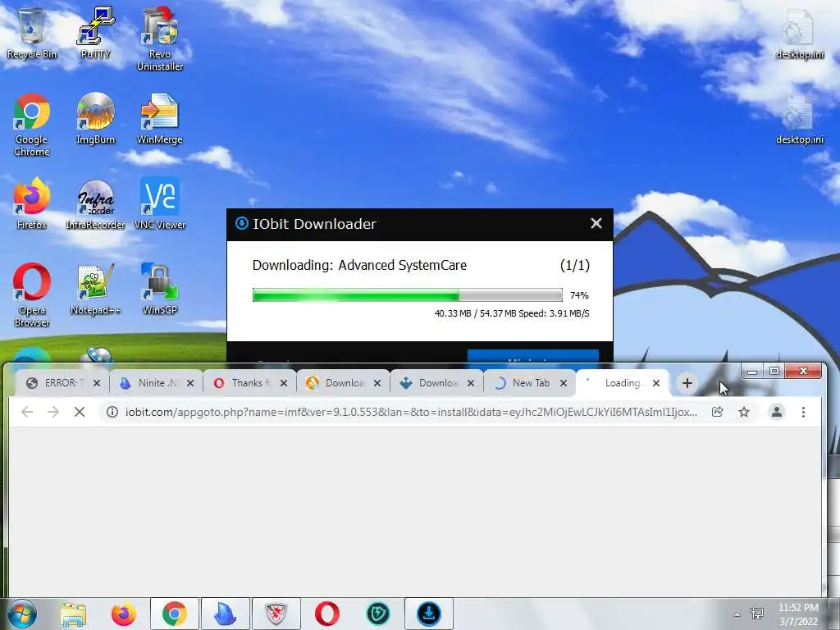Click the 74% progress label

579,295
